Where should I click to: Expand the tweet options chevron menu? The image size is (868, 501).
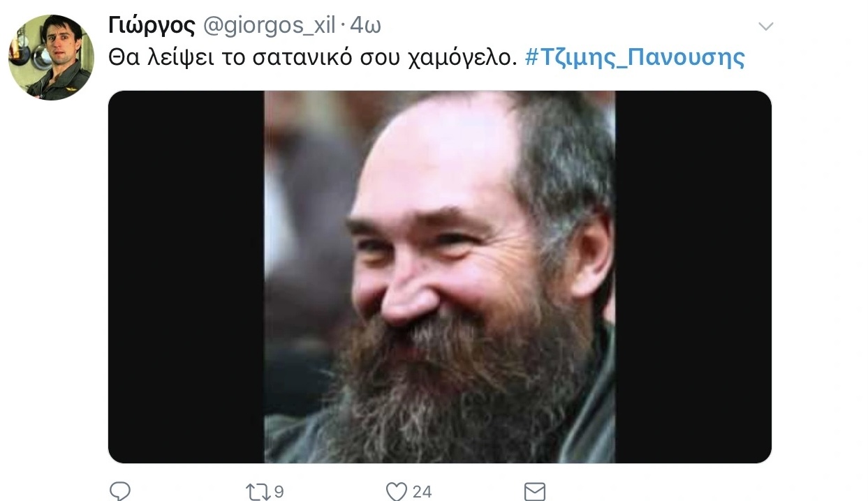(x=766, y=27)
